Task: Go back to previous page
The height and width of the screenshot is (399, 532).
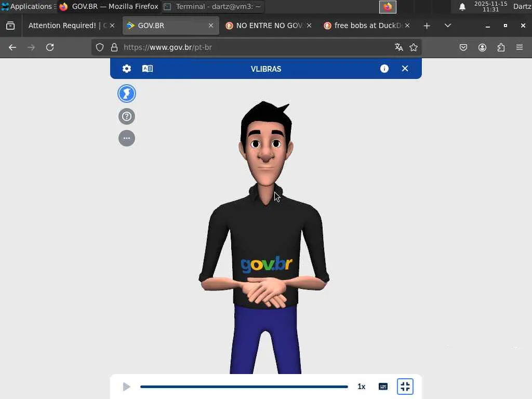Action: [x=12, y=47]
